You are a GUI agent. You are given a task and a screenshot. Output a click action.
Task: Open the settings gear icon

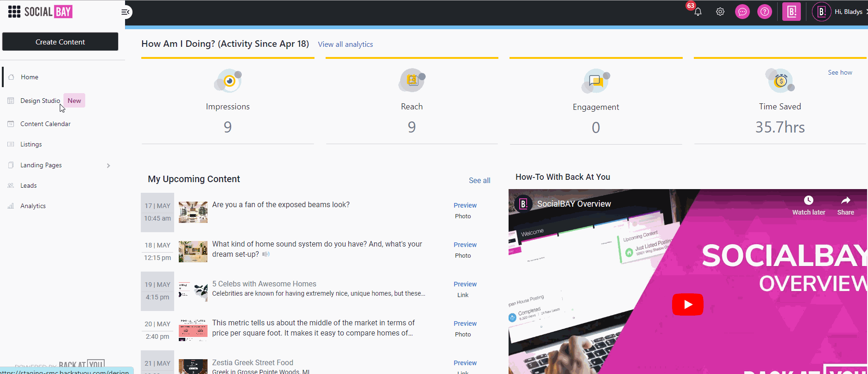tap(720, 12)
